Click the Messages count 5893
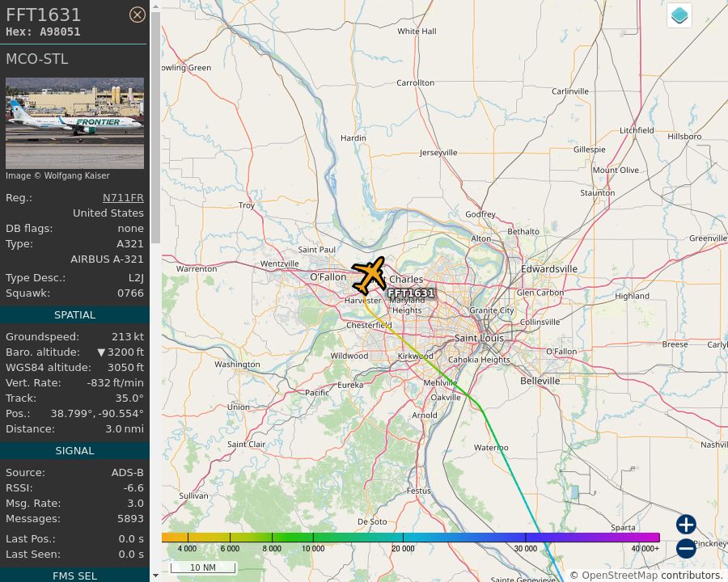The image size is (728, 582). tap(130, 518)
